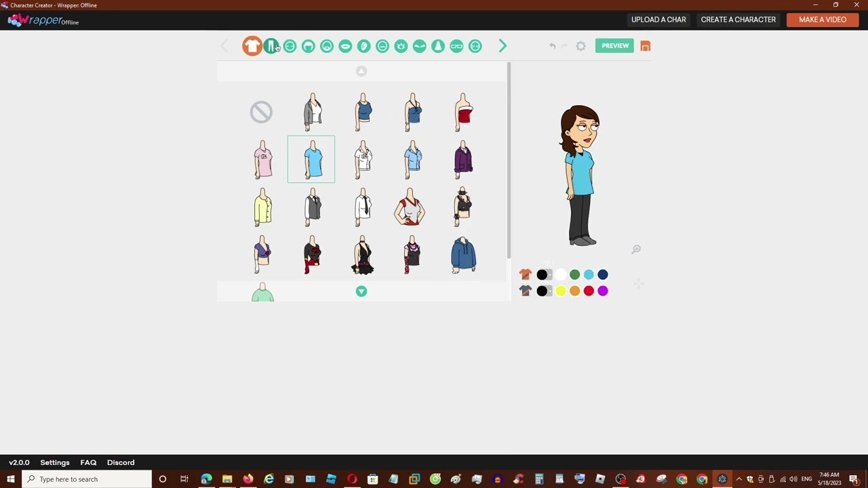Viewport: 868px width, 488px height.
Task: Open the Settings menu item
Action: [55, 462]
